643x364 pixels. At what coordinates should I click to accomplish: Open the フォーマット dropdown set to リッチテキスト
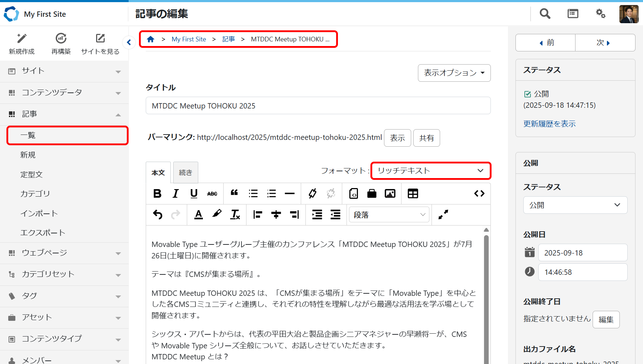tap(430, 171)
